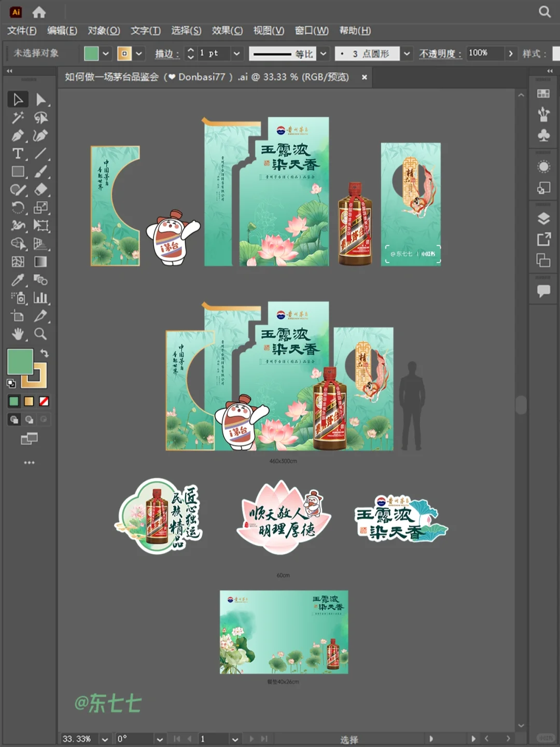Open the stroke color dropdown in control bar
Image resolution: width=560 pixels, height=747 pixels.
pyautogui.click(x=139, y=53)
